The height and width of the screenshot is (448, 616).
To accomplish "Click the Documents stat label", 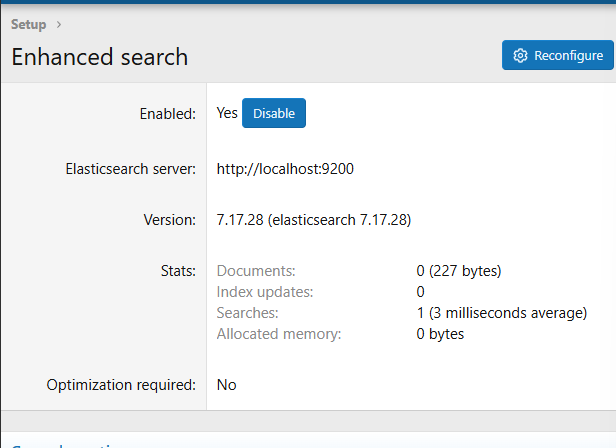I will coord(256,271).
